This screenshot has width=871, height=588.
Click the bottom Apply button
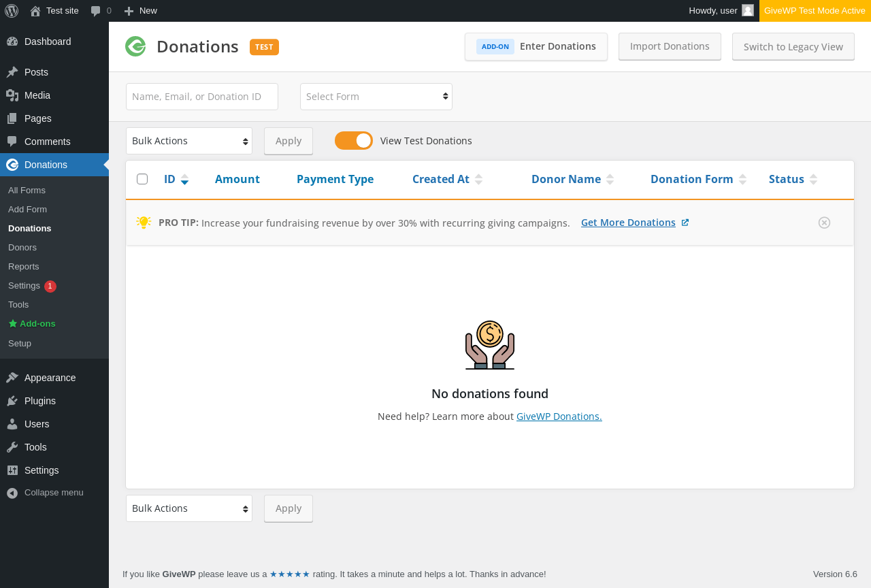(x=289, y=508)
